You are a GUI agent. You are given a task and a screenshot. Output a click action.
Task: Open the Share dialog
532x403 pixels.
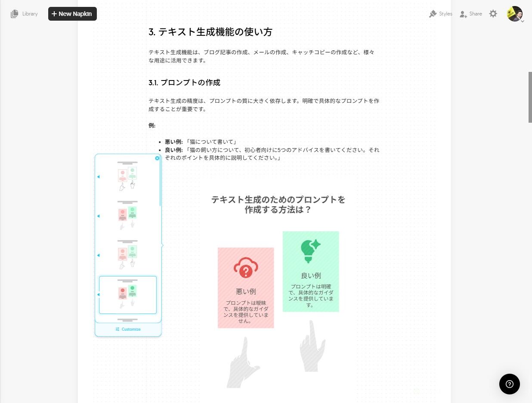470,14
